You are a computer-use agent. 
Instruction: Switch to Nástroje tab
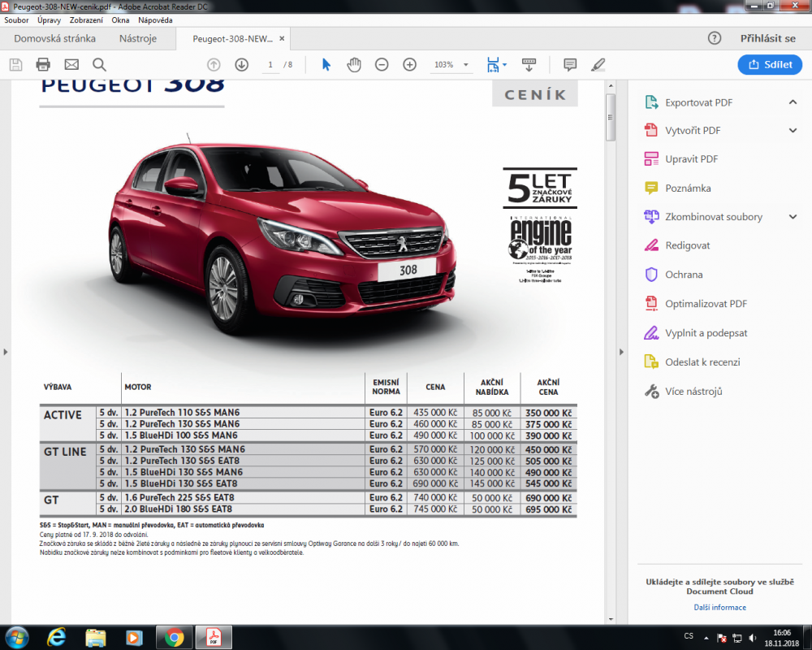138,38
